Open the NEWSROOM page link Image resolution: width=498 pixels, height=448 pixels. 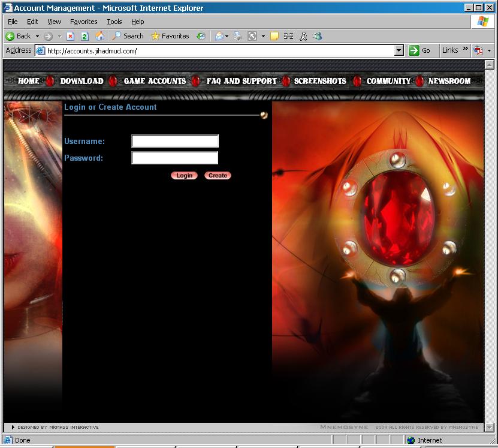click(x=449, y=81)
